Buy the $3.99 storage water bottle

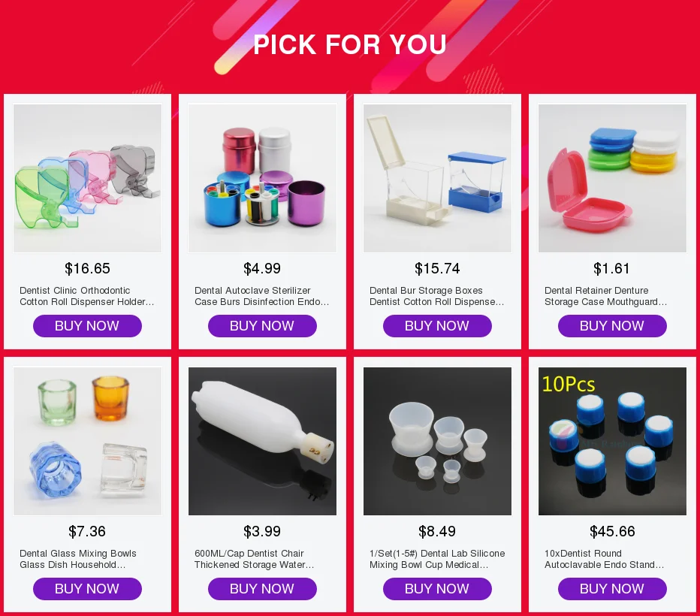tap(263, 589)
